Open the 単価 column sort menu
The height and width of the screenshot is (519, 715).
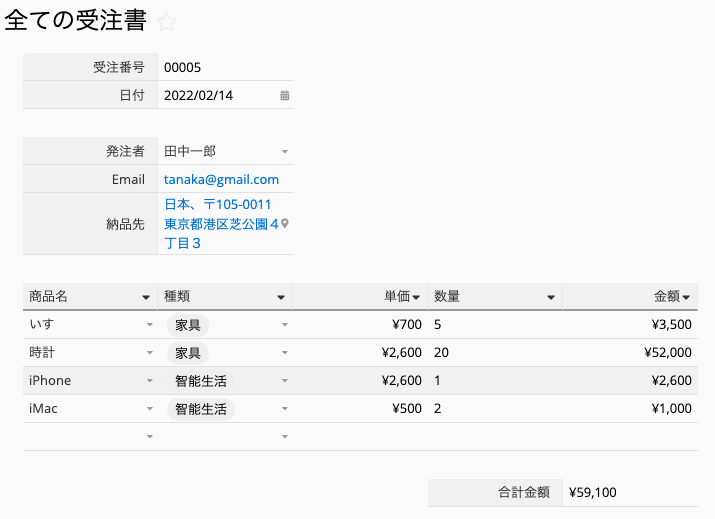click(415, 297)
